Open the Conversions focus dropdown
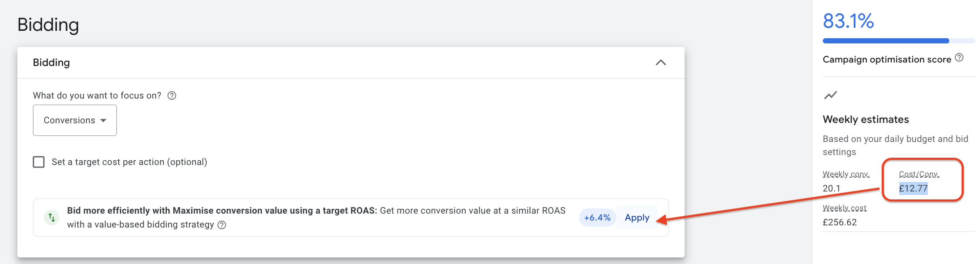Screen dimensions: 980x264 [x=75, y=120]
